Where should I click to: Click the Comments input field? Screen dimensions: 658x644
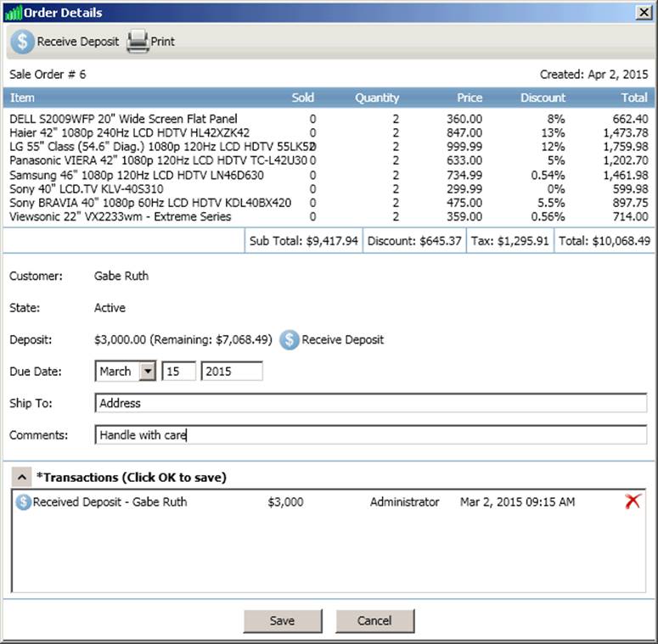(x=371, y=435)
